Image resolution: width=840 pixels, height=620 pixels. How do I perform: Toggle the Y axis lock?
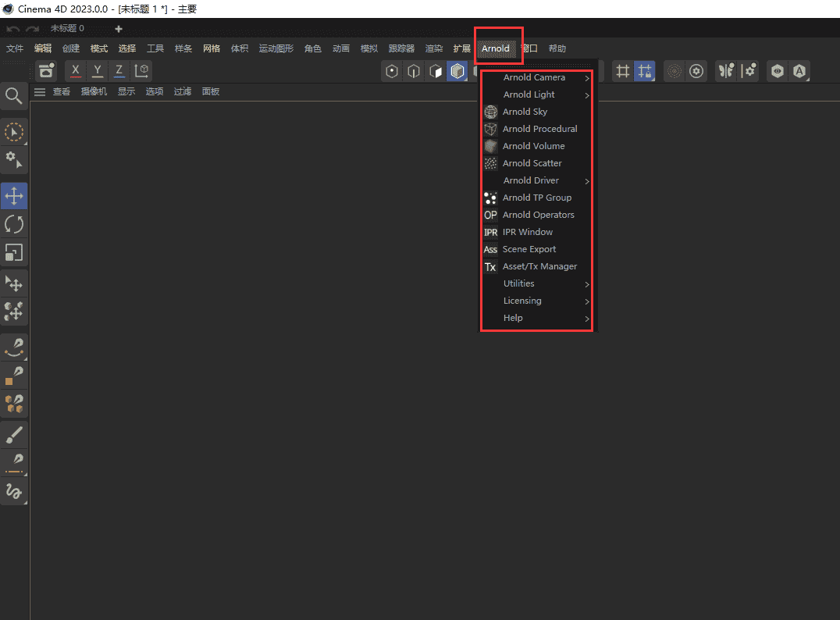tap(97, 70)
